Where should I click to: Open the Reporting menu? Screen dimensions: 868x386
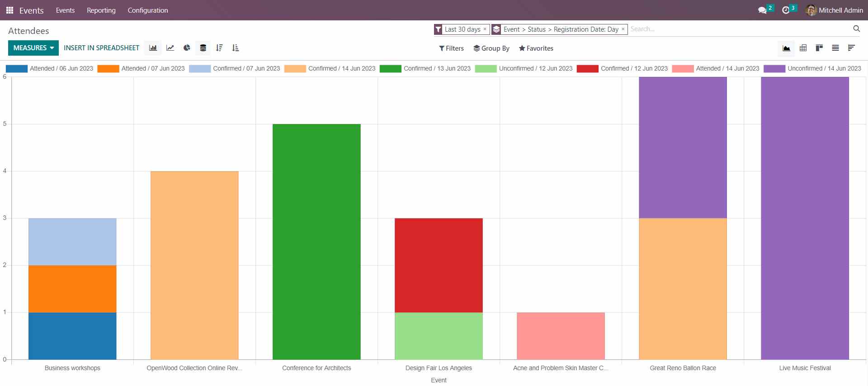coord(101,10)
